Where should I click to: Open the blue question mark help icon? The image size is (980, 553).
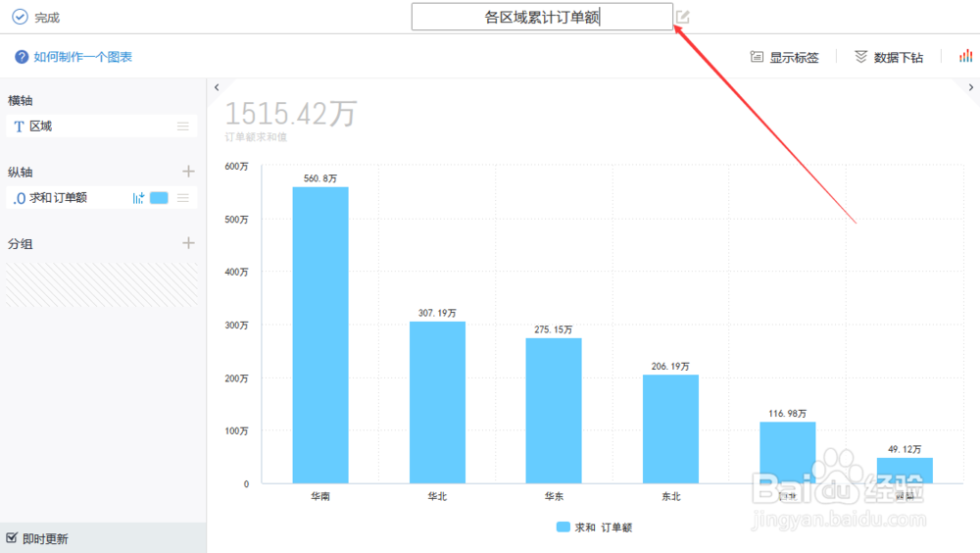(22, 57)
